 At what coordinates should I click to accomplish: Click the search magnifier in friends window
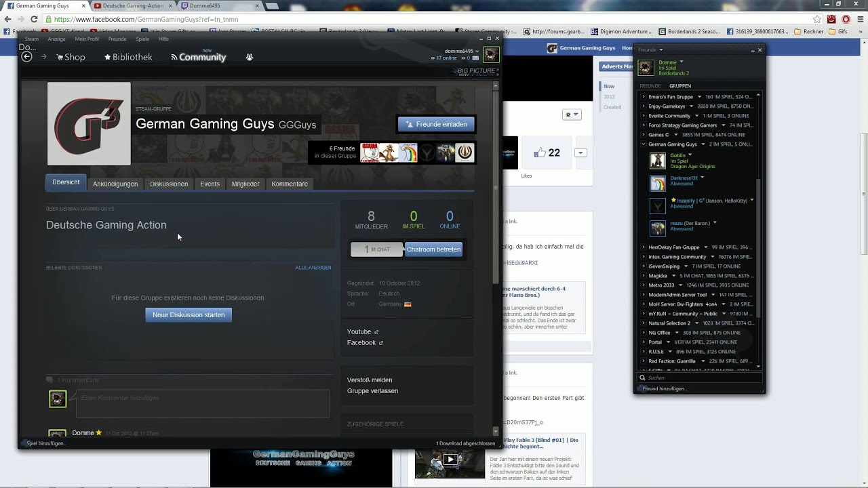(x=642, y=378)
